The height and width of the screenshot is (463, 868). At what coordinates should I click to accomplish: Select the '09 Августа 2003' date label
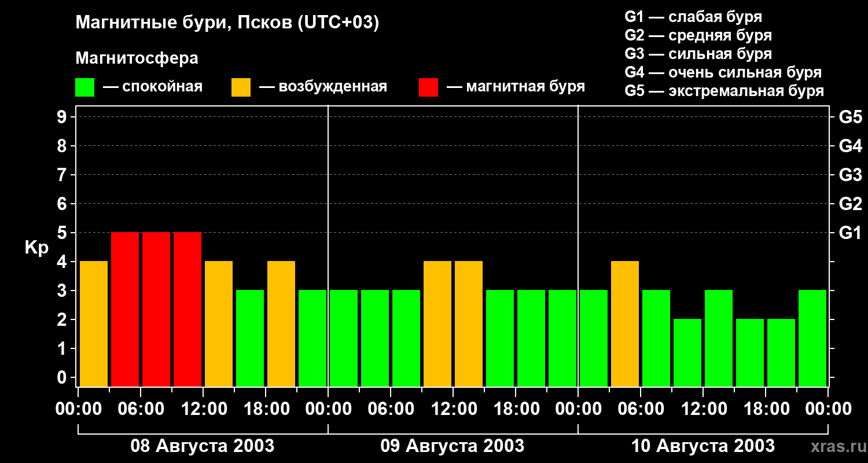point(452,446)
